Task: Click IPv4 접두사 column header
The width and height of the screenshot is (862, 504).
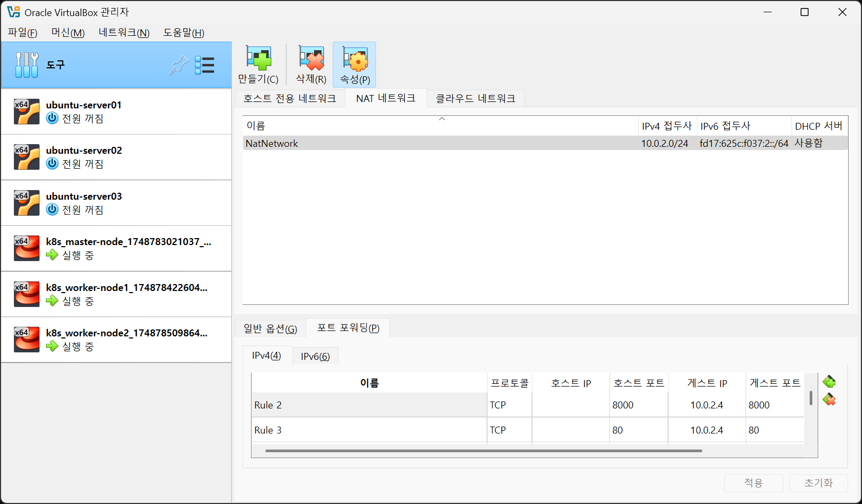Action: (x=667, y=126)
